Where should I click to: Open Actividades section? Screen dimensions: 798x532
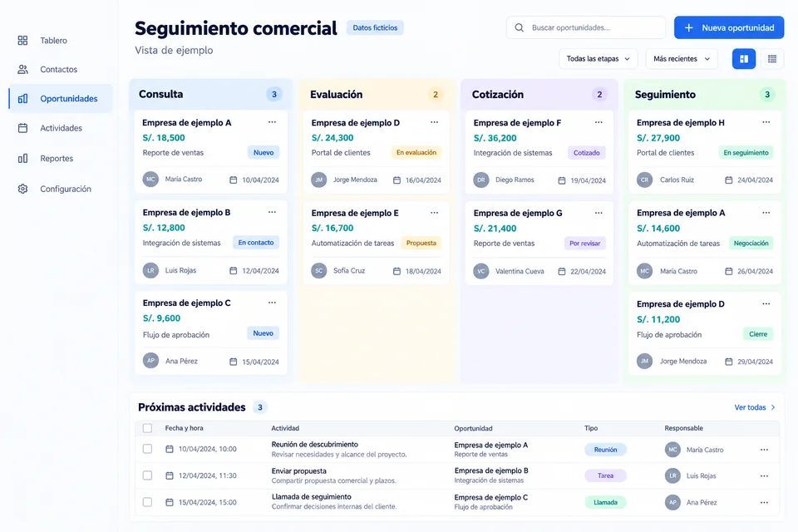(61, 128)
